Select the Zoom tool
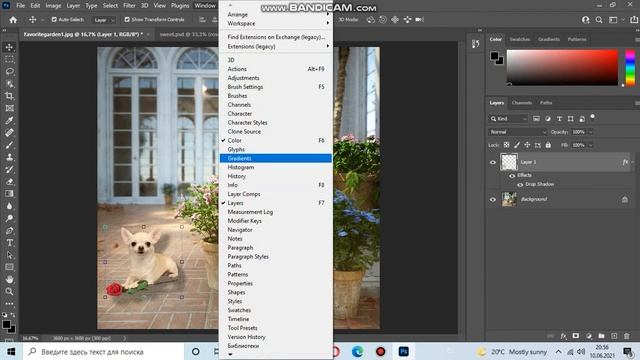This screenshot has height=360, width=640. (x=9, y=291)
